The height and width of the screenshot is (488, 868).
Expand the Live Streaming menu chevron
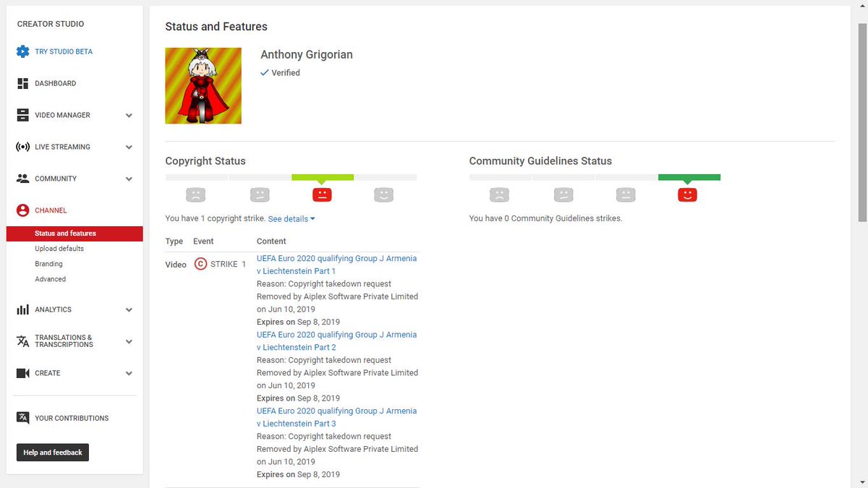click(129, 147)
